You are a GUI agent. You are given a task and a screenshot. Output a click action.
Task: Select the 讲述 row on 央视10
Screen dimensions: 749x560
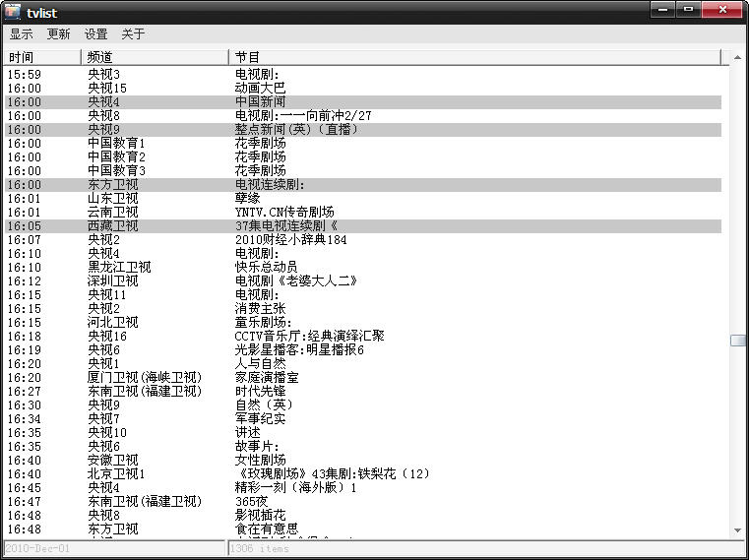(363, 433)
